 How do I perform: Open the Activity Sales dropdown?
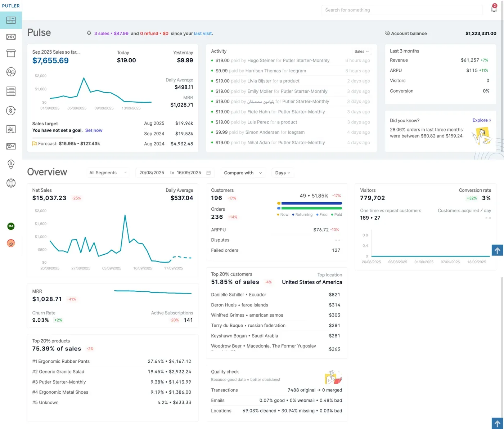click(361, 52)
